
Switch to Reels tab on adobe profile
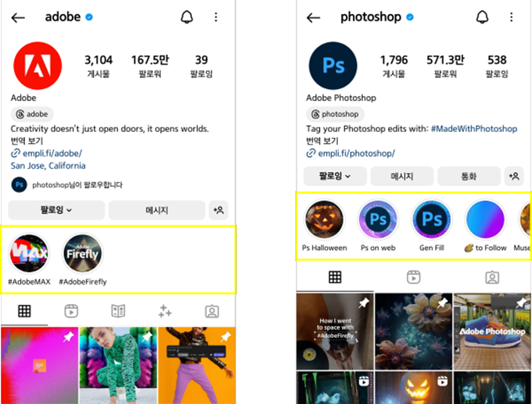pos(71,311)
